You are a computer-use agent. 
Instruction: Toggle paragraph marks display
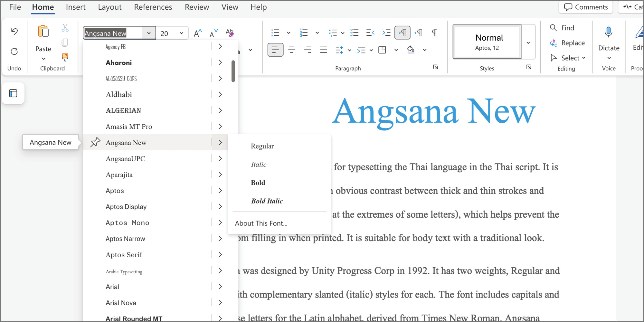pyautogui.click(x=434, y=33)
